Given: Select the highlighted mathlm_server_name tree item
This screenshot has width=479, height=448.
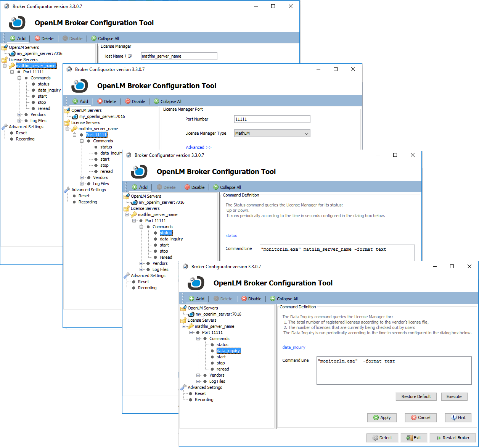Looking at the screenshot, I should (x=36, y=66).
